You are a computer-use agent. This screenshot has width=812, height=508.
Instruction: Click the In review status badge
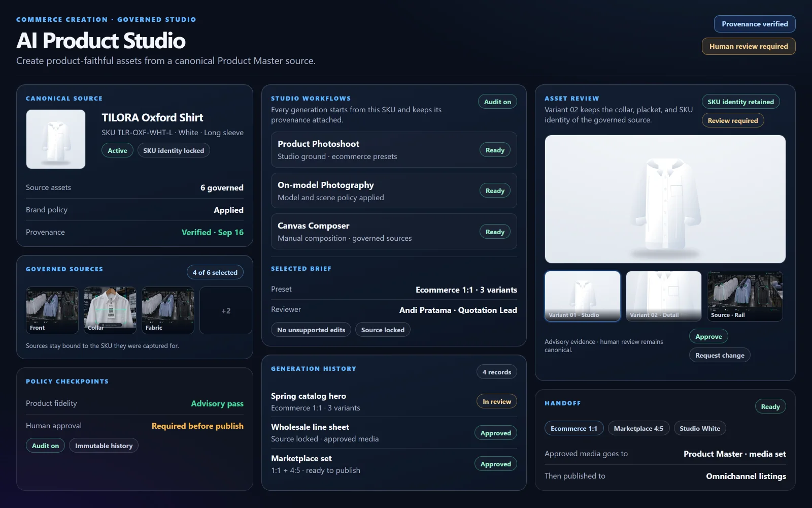click(497, 401)
